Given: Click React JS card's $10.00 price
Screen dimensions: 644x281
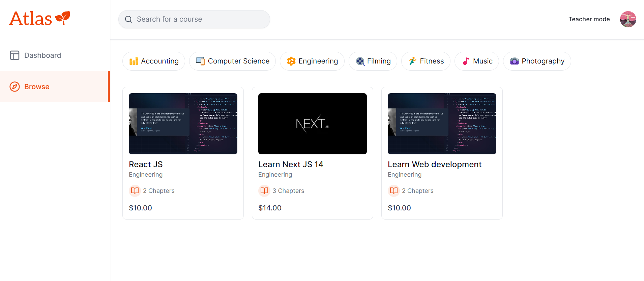Looking at the screenshot, I should pyautogui.click(x=140, y=208).
